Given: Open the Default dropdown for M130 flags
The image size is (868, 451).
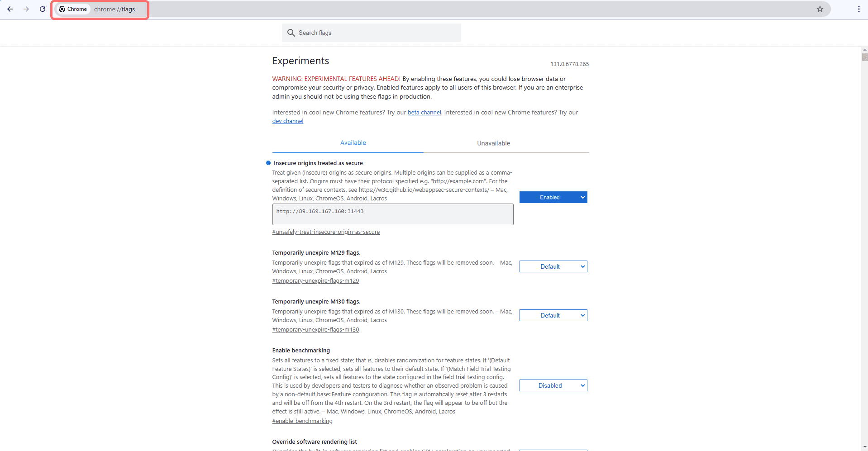Looking at the screenshot, I should click(553, 315).
